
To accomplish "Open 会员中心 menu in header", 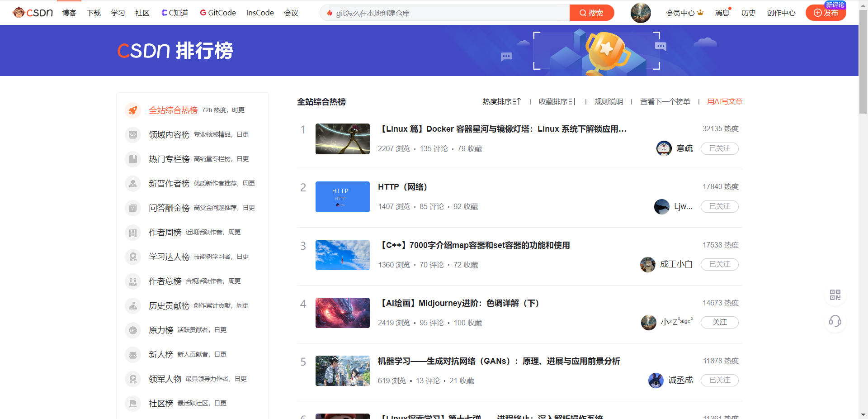I will 684,13.
